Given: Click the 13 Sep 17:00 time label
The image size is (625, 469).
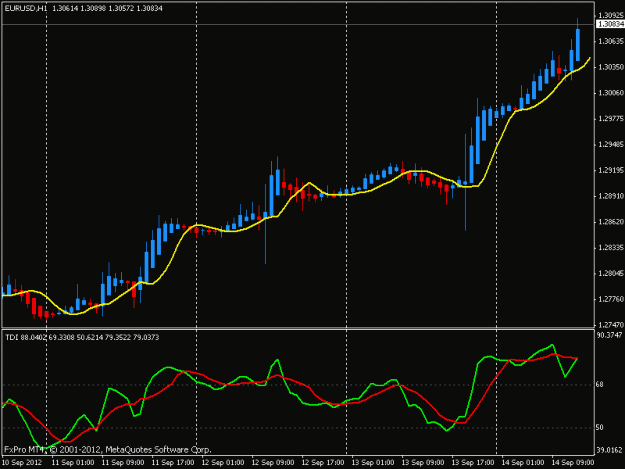Looking at the screenshot, I should tap(473, 463).
